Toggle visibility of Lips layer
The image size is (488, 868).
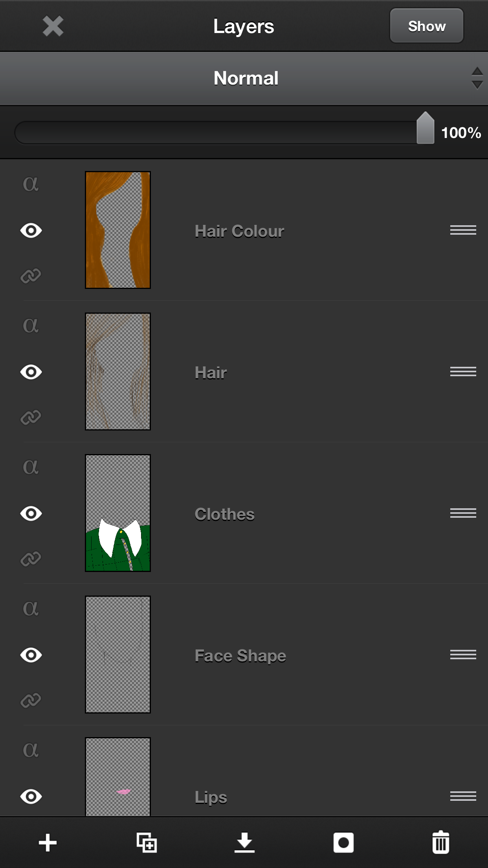31,796
